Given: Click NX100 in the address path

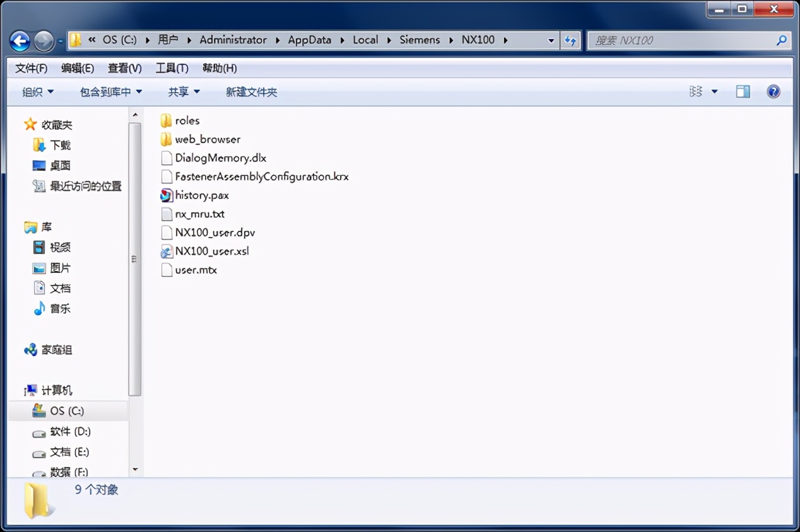Looking at the screenshot, I should (478, 40).
